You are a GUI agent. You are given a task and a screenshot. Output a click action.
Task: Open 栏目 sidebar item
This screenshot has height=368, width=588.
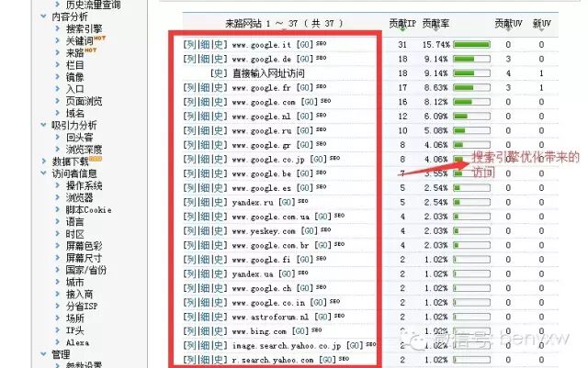coord(75,65)
